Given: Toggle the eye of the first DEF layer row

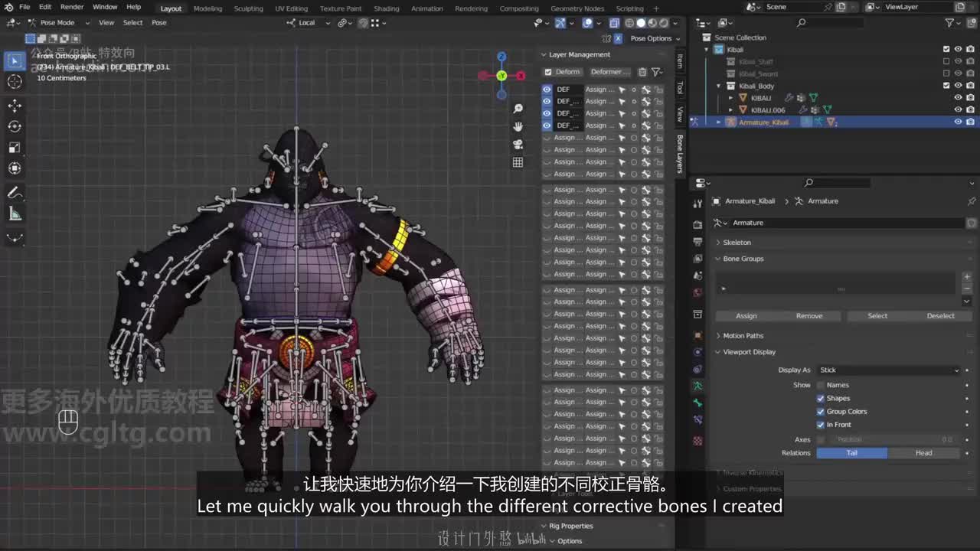Looking at the screenshot, I should click(x=547, y=90).
